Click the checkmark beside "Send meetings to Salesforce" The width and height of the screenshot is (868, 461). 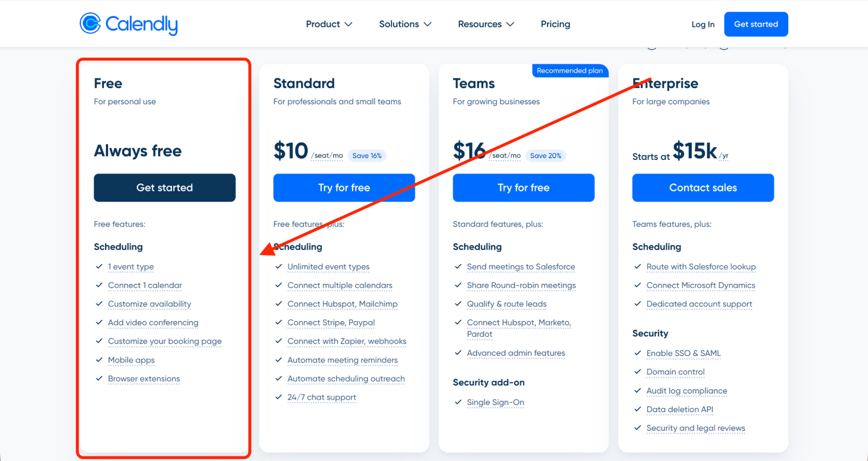(x=458, y=267)
